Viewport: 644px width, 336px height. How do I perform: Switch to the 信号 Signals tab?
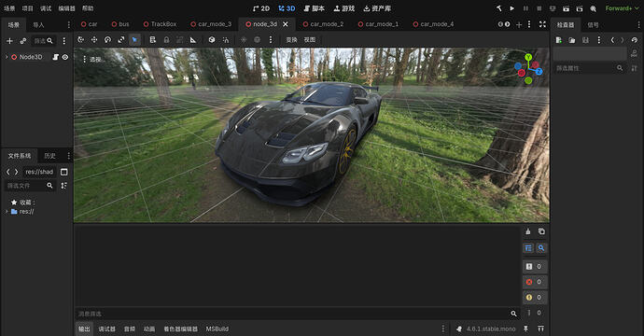click(593, 25)
